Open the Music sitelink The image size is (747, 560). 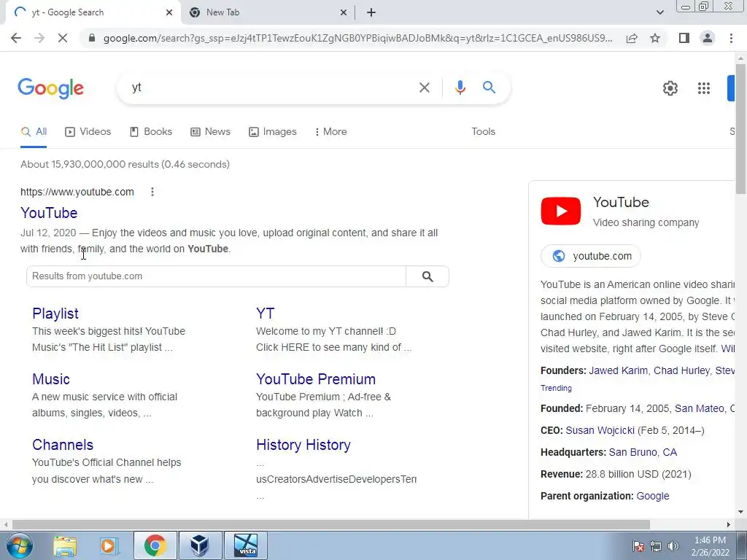[51, 379]
